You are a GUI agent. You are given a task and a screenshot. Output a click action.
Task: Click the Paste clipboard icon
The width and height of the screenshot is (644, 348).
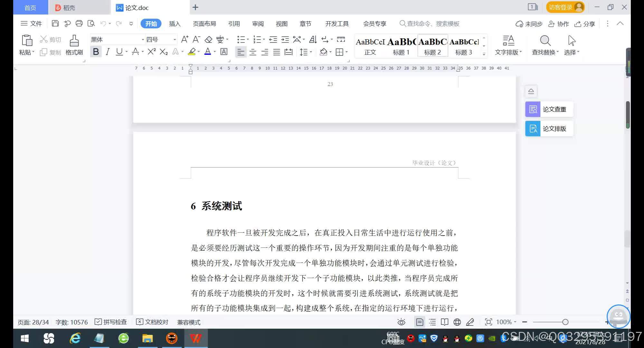tap(27, 41)
